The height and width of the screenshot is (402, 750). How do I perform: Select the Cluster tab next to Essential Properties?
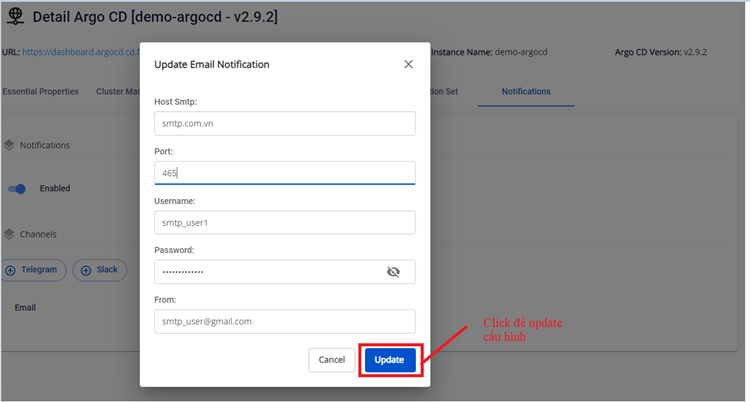click(x=117, y=92)
